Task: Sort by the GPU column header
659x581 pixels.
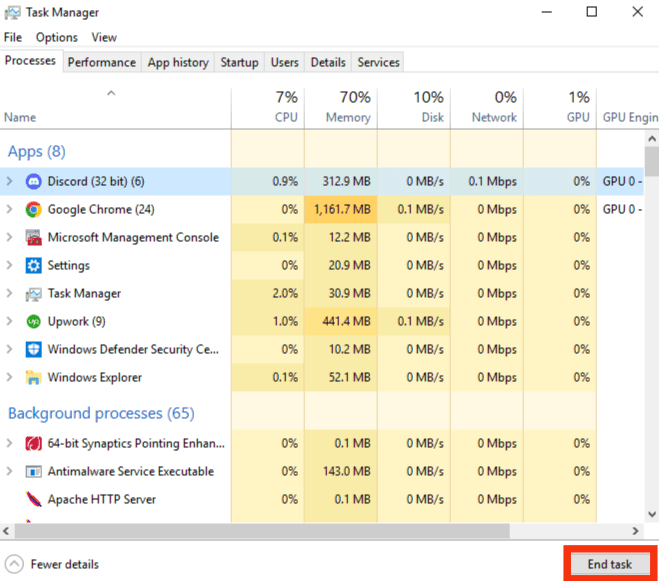Action: click(560, 108)
